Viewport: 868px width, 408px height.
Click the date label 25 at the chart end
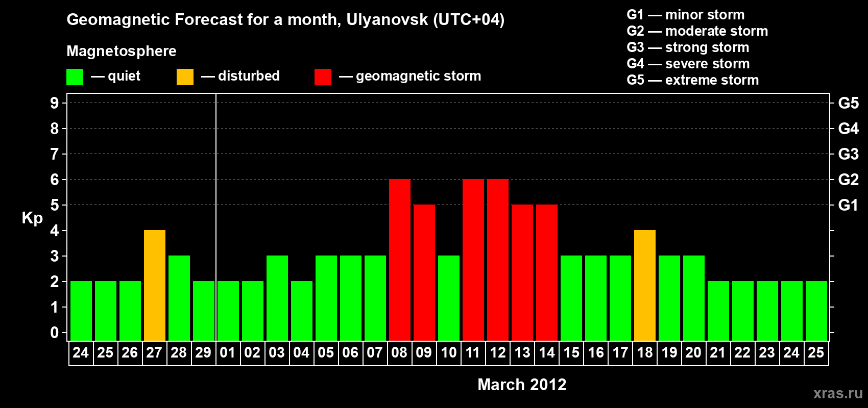(x=816, y=353)
